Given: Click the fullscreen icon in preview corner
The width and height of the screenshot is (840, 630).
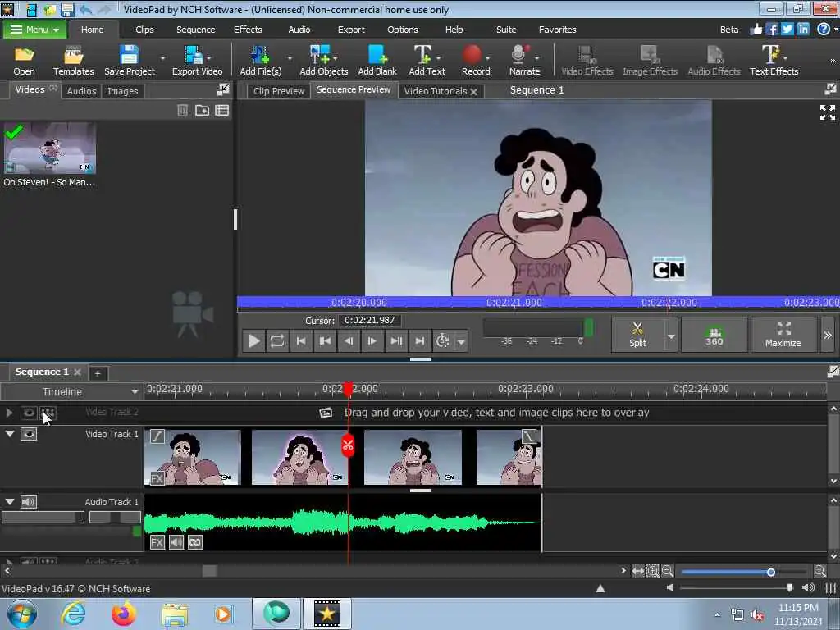Looking at the screenshot, I should click(x=827, y=112).
